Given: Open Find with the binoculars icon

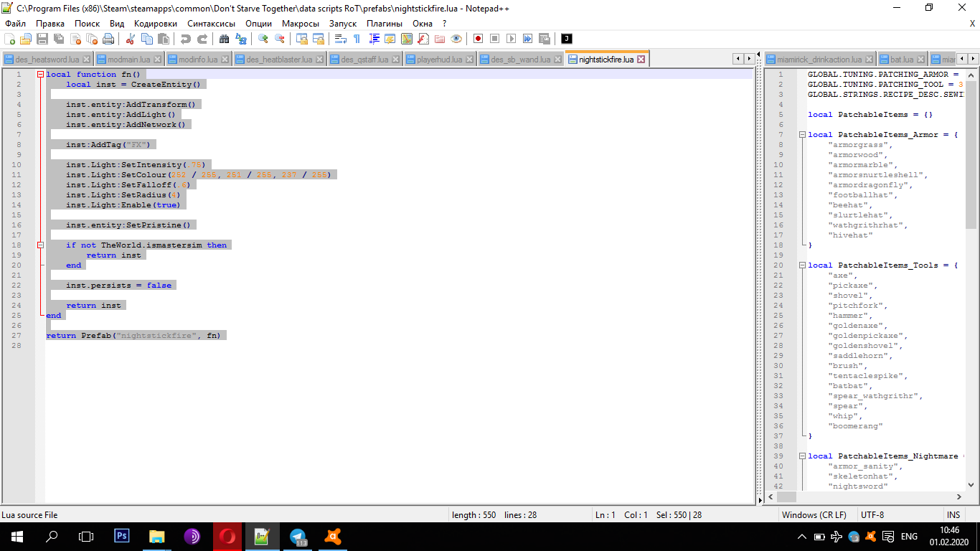Looking at the screenshot, I should [x=225, y=39].
